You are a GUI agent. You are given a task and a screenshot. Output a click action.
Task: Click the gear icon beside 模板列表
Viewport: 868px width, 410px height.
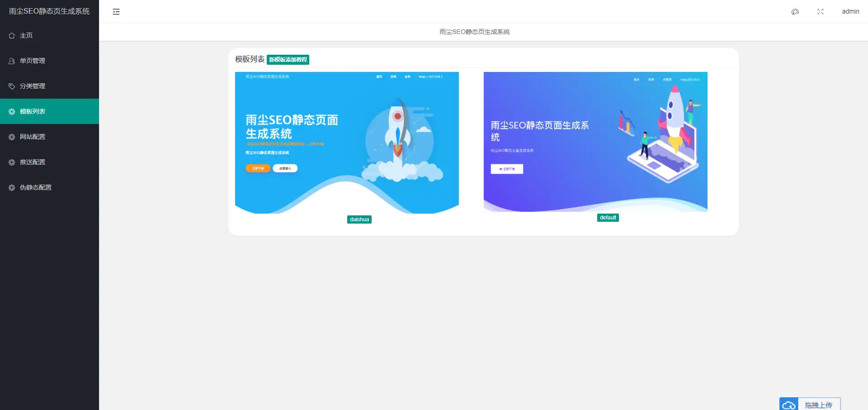coord(11,111)
